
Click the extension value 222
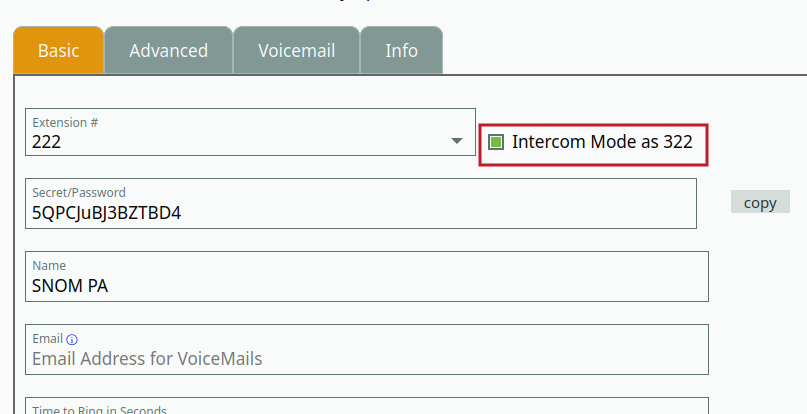(47, 142)
